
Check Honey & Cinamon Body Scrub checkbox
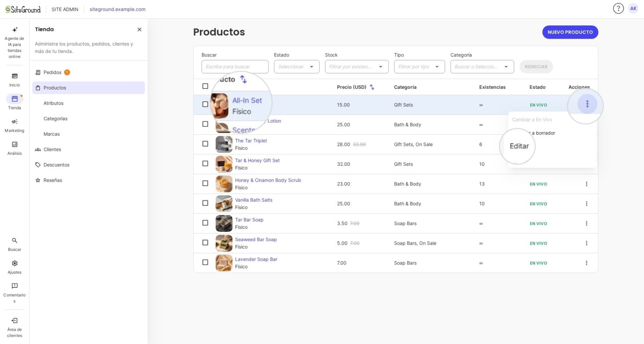(205, 183)
